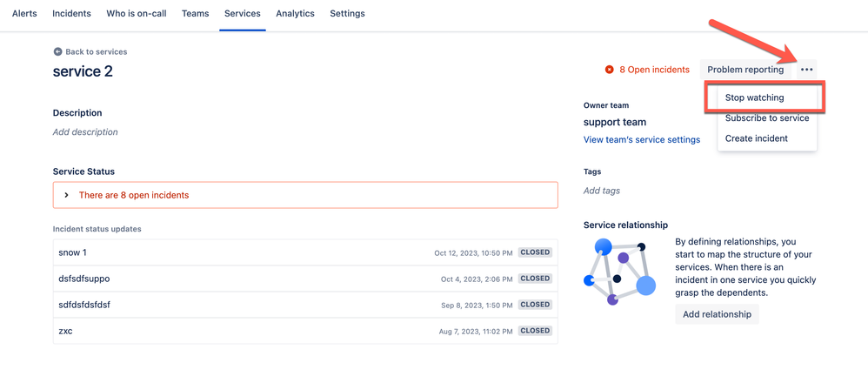Click the Back to services arrow icon
The image size is (868, 383).
tap(57, 51)
